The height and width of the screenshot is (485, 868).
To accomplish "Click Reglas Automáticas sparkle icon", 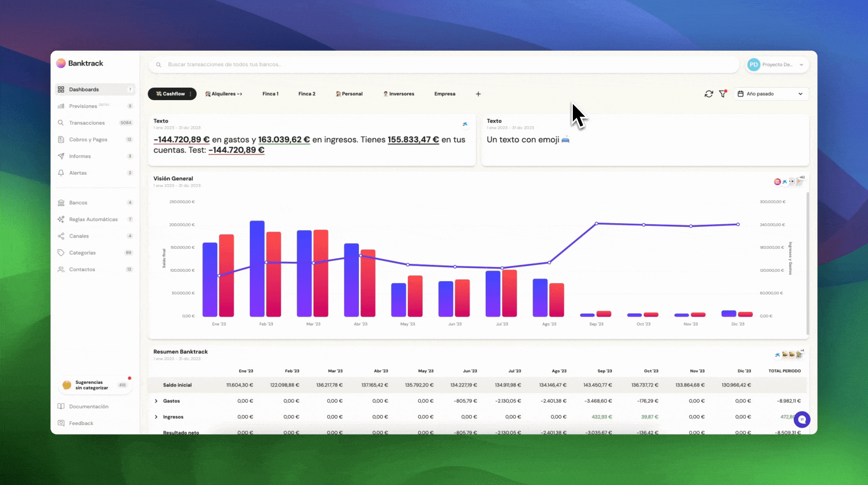I will (61, 219).
